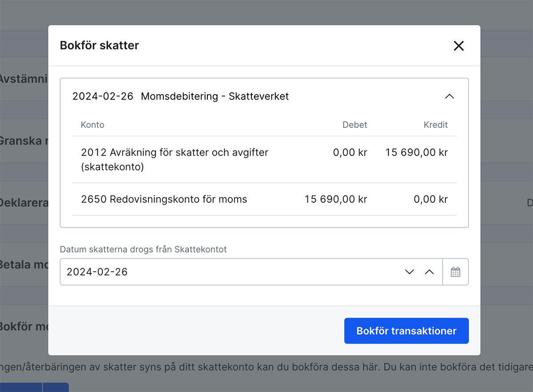Click the 15 690,00 kr credit amount
Screen dimensions: 533x392
(x=416, y=152)
